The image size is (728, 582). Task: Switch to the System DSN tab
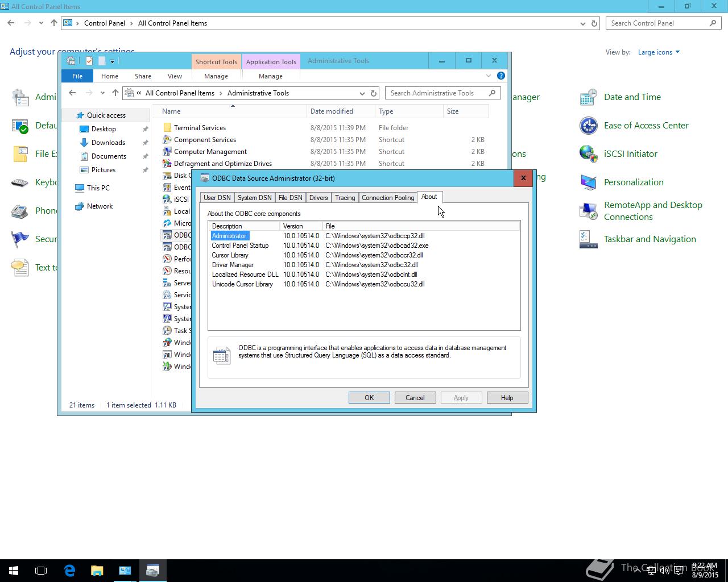click(x=254, y=198)
